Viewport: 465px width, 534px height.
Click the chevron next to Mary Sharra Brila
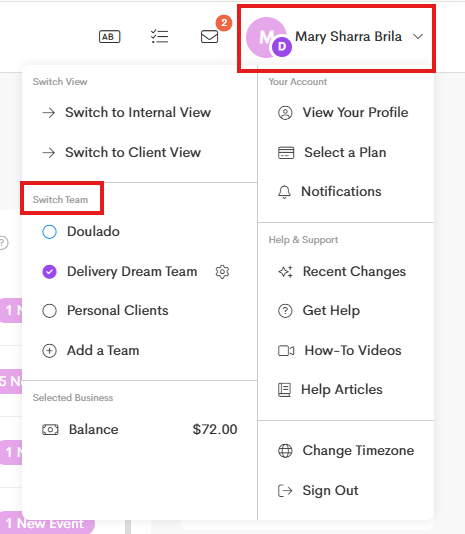click(418, 36)
